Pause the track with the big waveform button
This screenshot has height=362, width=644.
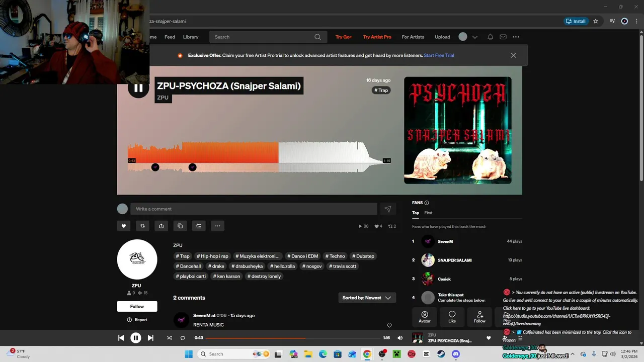(138, 88)
